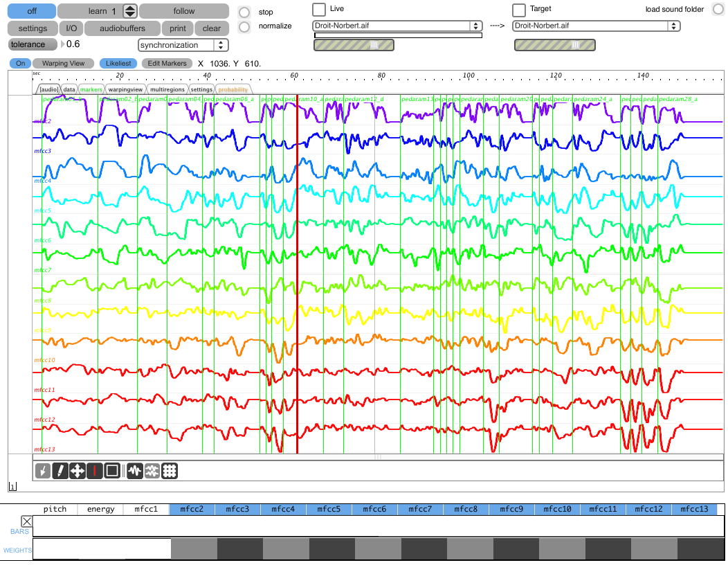This screenshot has height=565, width=728.
Task: Uncheck the BARS checkbox
Action: pos(27,521)
